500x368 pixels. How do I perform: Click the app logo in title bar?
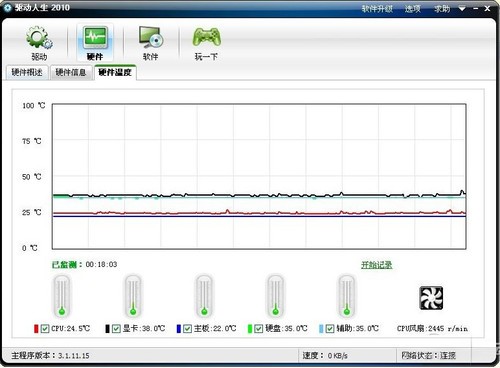7,8
